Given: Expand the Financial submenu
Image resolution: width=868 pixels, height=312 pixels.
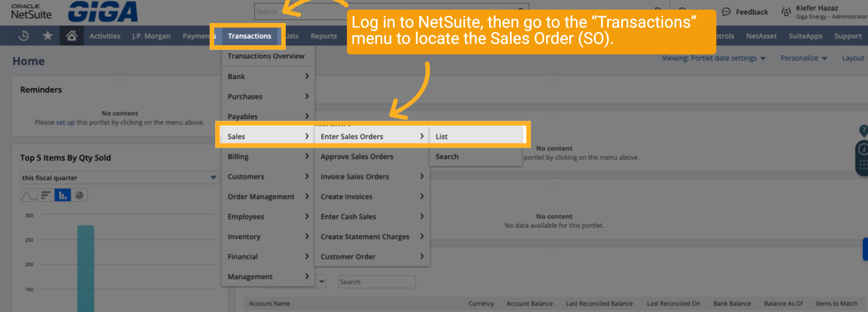Looking at the screenshot, I should pyautogui.click(x=268, y=256).
